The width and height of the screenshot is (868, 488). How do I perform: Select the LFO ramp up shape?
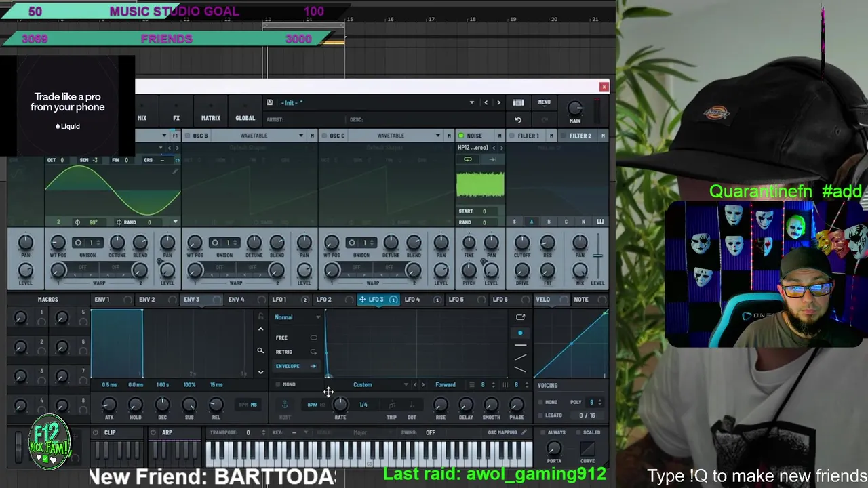pyautogui.click(x=520, y=357)
